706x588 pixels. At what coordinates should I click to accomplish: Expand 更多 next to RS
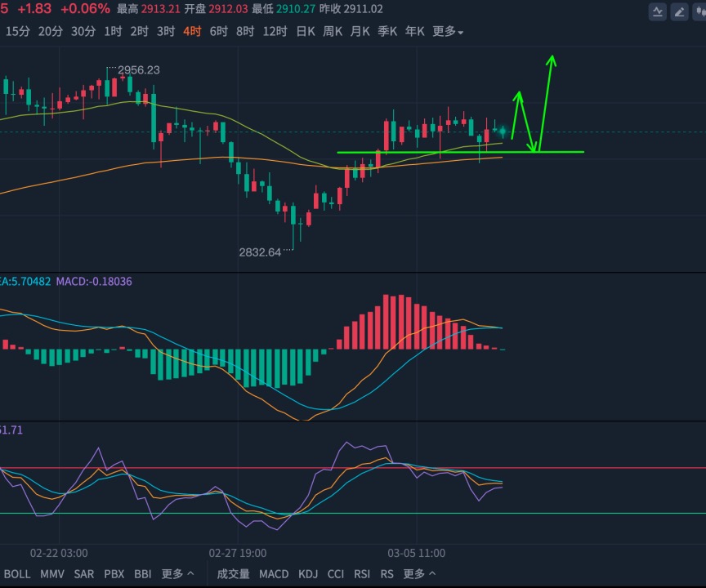419,574
